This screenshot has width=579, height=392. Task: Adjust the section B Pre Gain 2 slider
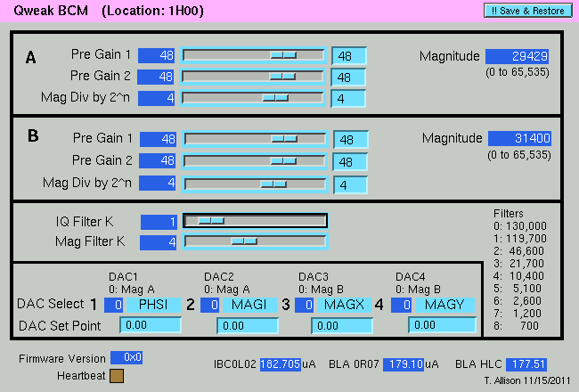tap(255, 161)
